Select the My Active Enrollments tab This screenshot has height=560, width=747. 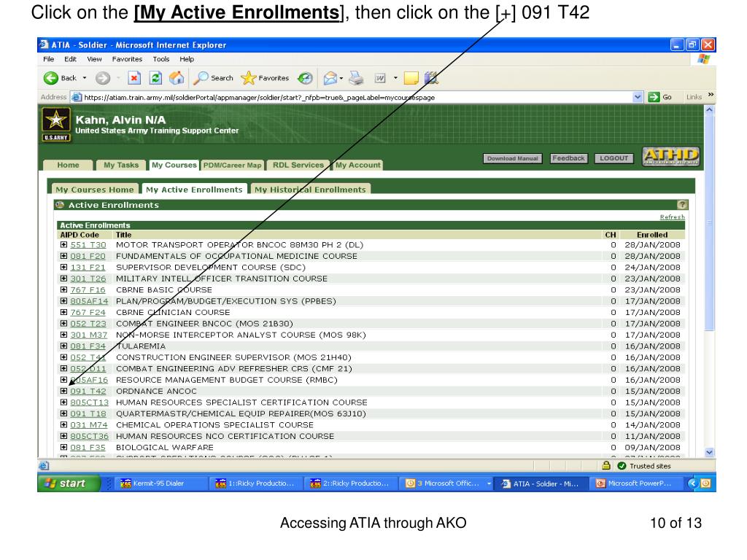194,189
